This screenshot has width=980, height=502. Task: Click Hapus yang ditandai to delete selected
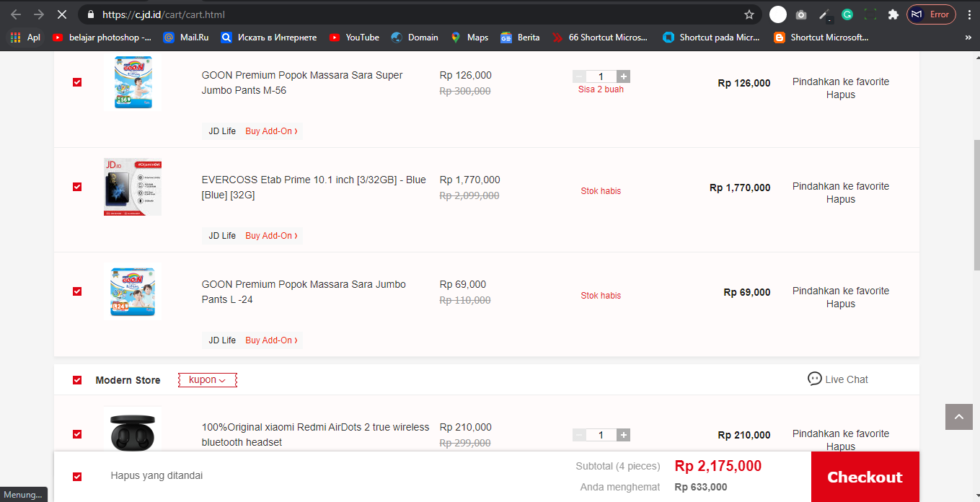[x=156, y=476]
